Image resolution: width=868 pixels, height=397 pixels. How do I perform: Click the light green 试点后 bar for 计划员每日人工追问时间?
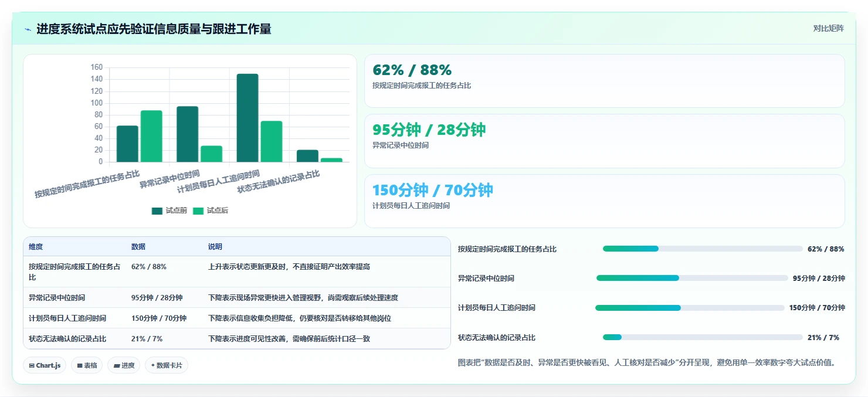pos(272,141)
